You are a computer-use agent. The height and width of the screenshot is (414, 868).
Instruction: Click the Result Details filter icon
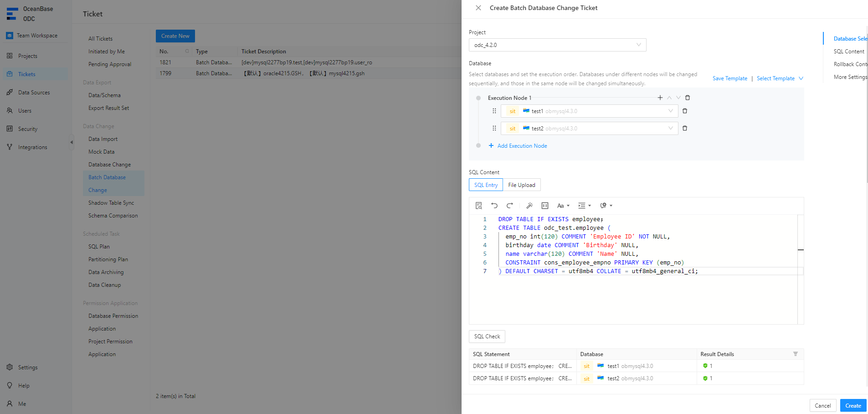coord(796,354)
